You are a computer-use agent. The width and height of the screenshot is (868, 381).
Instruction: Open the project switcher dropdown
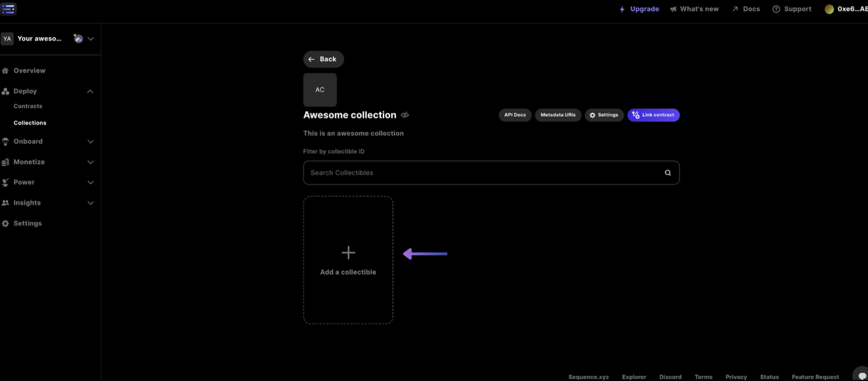tap(91, 39)
